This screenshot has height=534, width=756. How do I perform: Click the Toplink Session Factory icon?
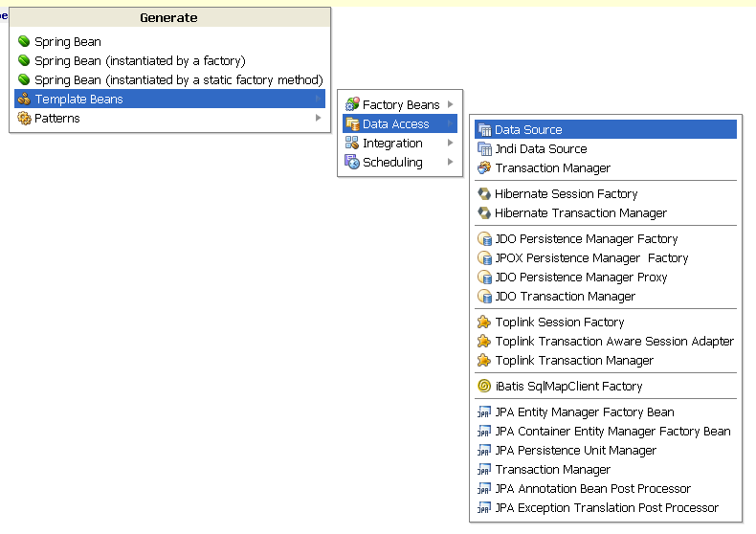coord(484,323)
